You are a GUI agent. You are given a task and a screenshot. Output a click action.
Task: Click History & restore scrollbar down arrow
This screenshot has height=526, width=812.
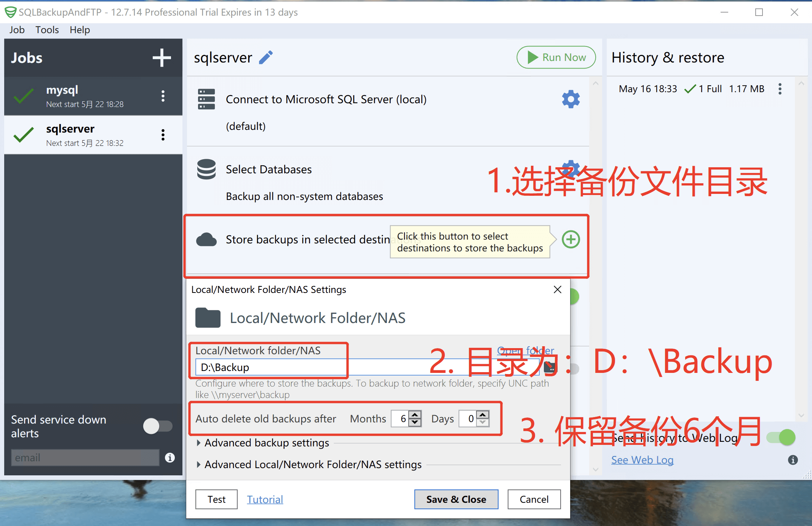(x=801, y=415)
